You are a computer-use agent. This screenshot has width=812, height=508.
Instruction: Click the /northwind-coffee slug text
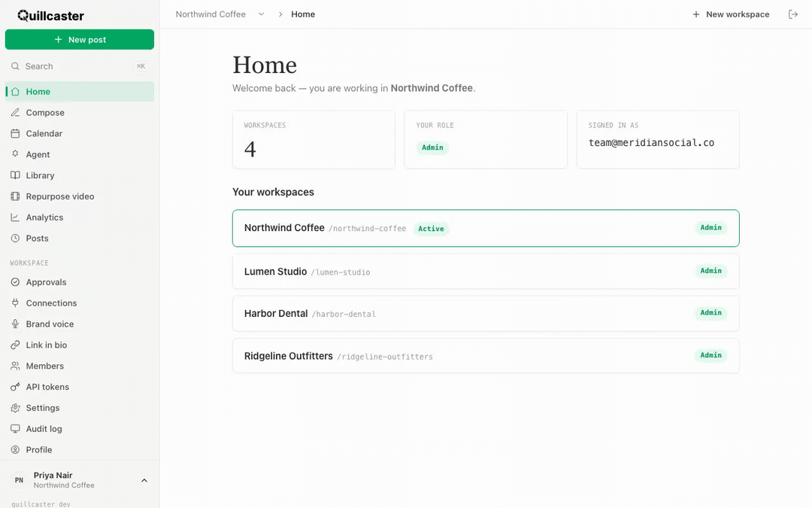click(x=368, y=229)
